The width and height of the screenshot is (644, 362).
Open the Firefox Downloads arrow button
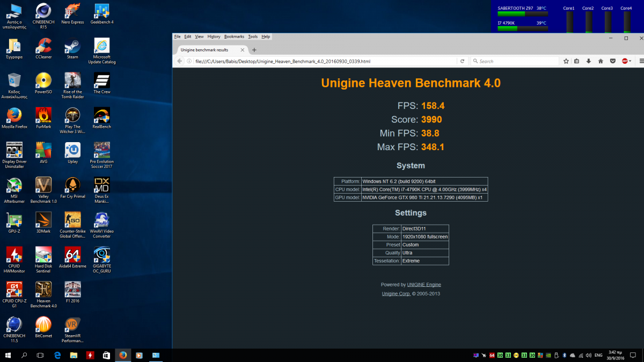click(x=589, y=61)
